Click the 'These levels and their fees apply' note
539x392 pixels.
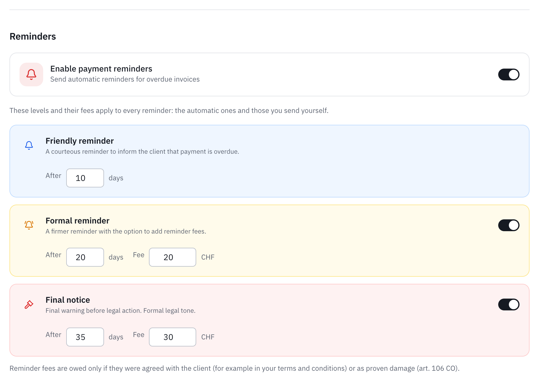[x=169, y=111]
